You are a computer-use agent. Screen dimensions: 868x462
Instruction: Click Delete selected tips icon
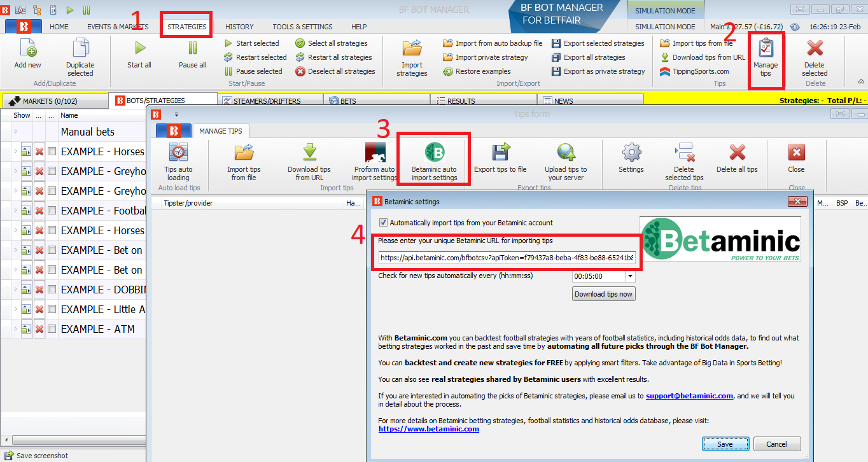684,153
